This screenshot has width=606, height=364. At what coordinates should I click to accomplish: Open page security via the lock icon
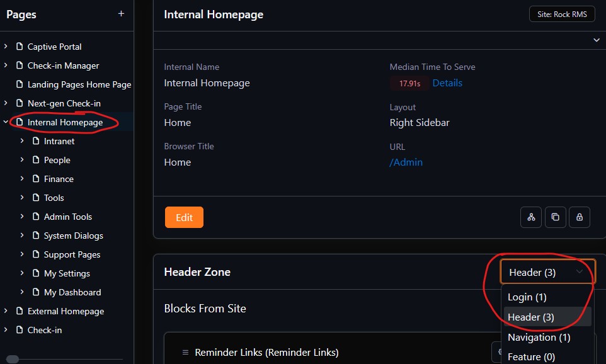pyautogui.click(x=579, y=217)
